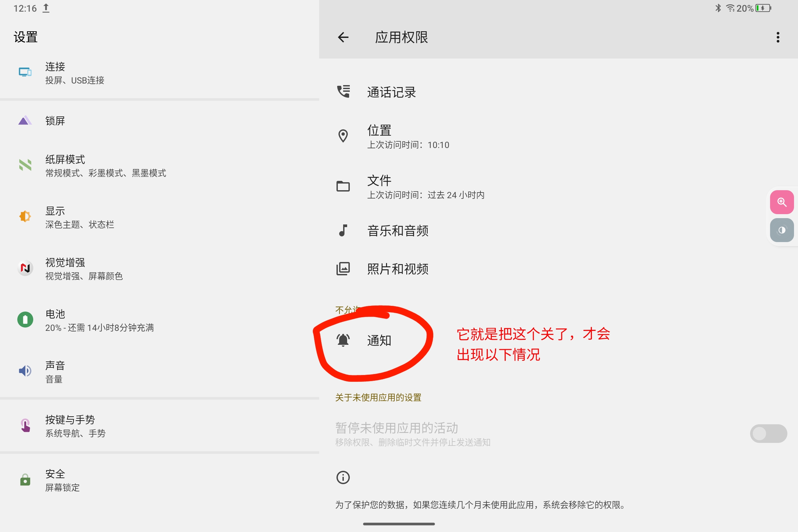
Task: Tap the 纸屏模式 green stripes icon
Action: click(25, 165)
